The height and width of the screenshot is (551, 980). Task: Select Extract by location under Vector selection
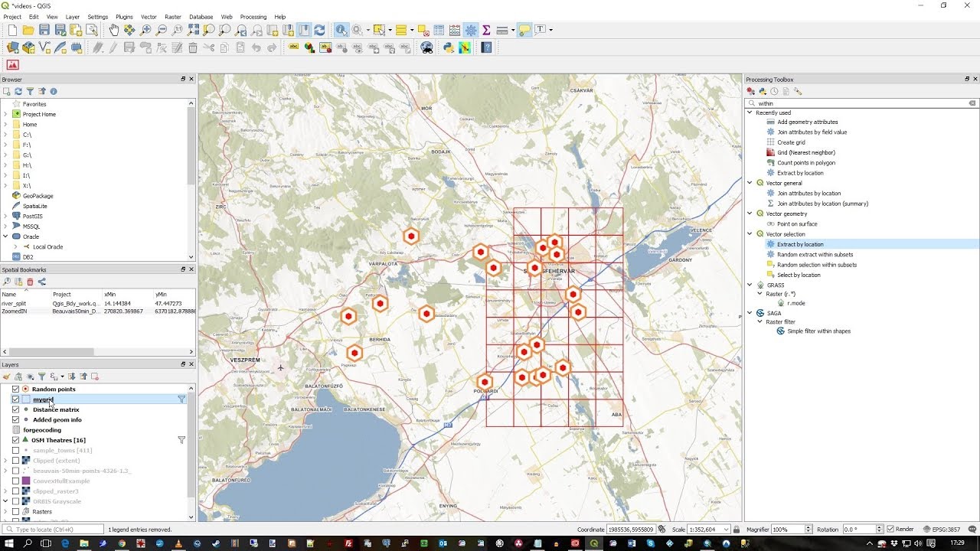coord(800,244)
